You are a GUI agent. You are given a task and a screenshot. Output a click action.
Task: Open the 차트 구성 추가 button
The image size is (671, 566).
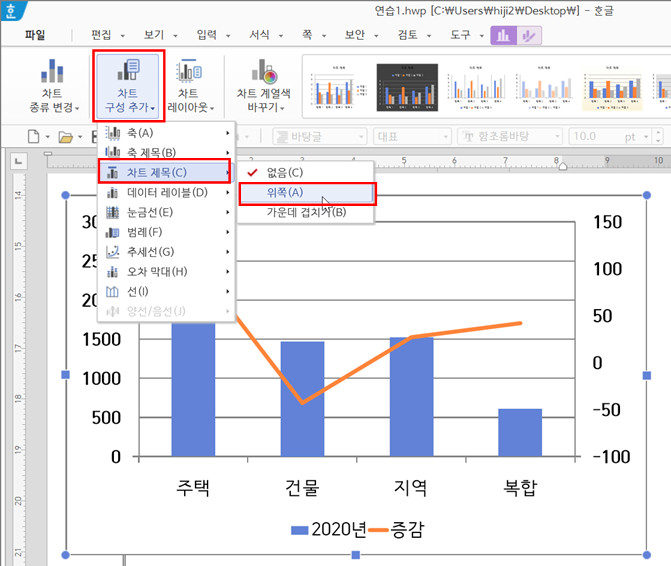(x=128, y=85)
